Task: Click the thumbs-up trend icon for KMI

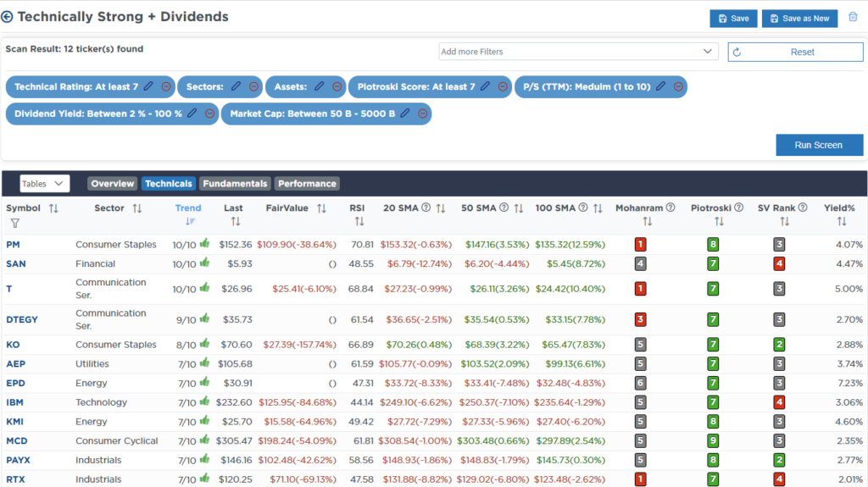Action: pyautogui.click(x=205, y=421)
